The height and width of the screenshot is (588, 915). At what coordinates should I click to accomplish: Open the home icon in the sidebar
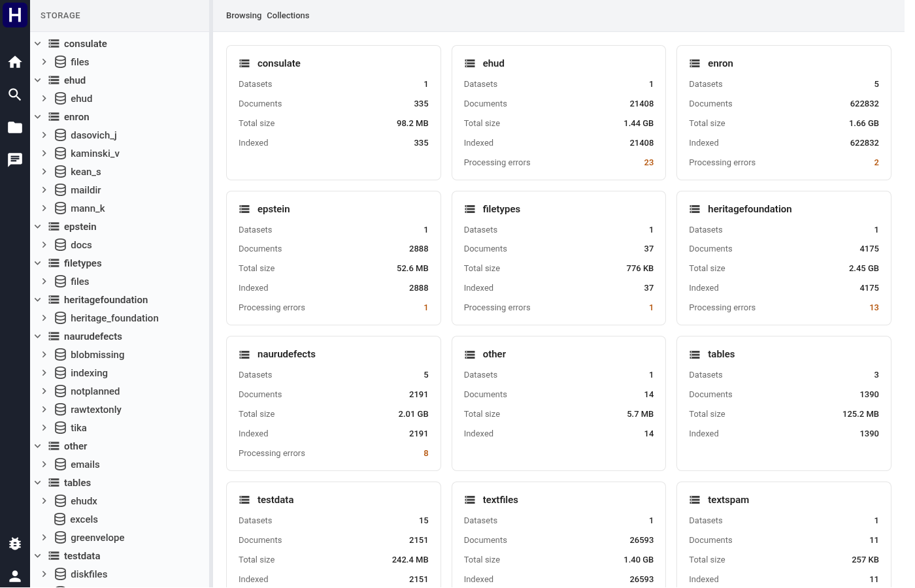(15, 62)
